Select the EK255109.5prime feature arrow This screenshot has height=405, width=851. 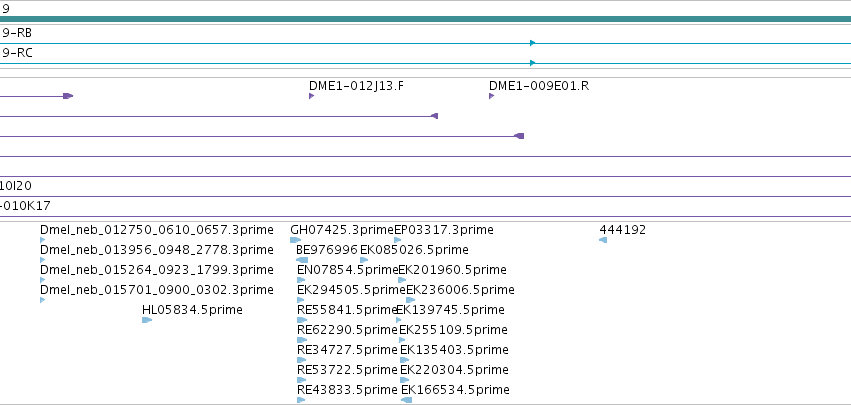tap(402, 340)
